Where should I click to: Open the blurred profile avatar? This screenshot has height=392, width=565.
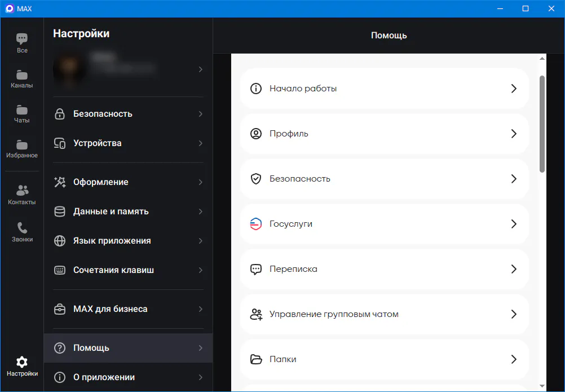(69, 69)
